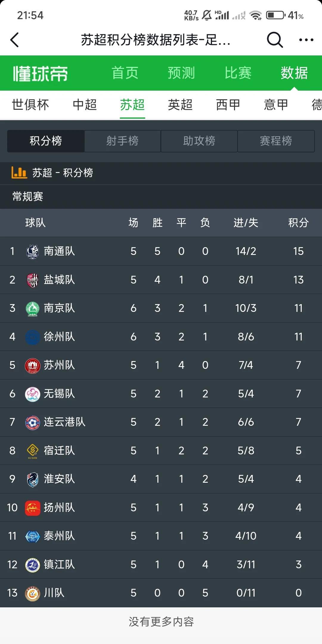Tap the 南通队 team crest
Viewport: 322px width, 644px height.
tap(32, 251)
